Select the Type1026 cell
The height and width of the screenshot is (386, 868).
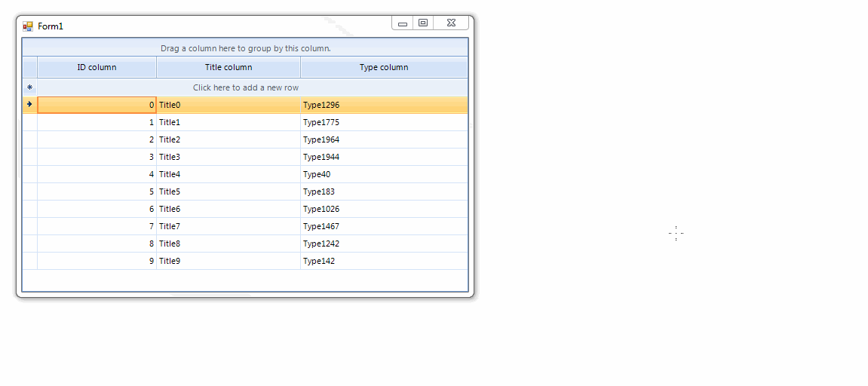pos(383,209)
